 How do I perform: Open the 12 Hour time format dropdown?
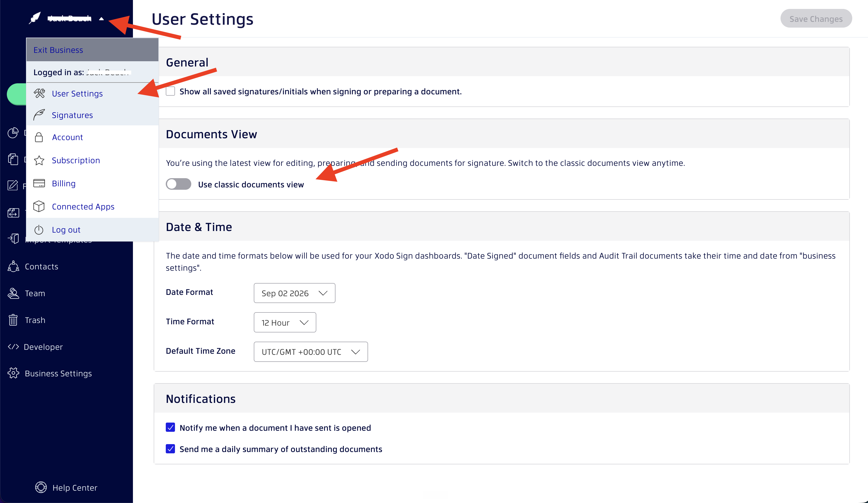[x=285, y=322]
